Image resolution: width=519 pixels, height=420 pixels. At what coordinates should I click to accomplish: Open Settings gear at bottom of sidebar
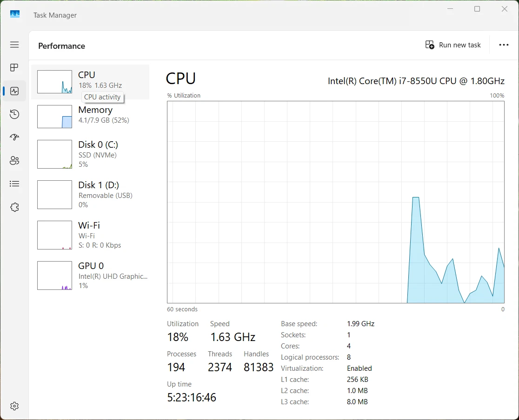14,406
